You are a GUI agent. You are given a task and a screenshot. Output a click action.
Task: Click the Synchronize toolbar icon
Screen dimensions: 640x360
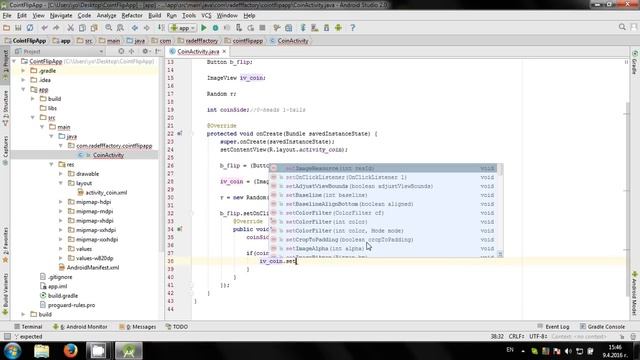(x=30, y=28)
